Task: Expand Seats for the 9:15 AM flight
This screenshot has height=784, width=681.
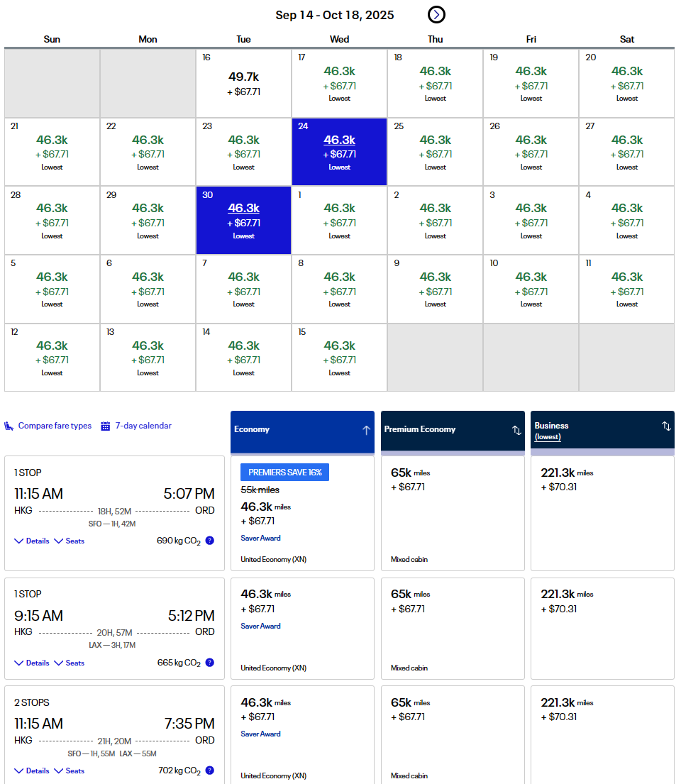Action: pos(70,663)
